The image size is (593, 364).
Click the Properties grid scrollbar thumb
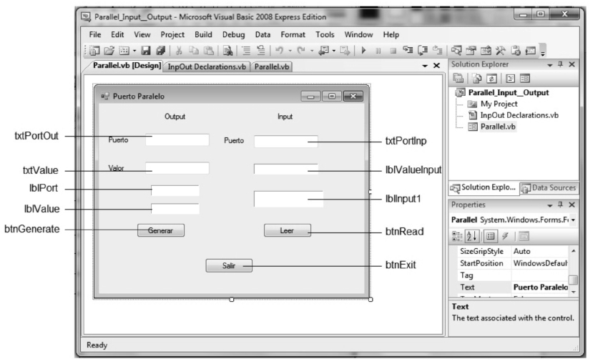point(572,280)
